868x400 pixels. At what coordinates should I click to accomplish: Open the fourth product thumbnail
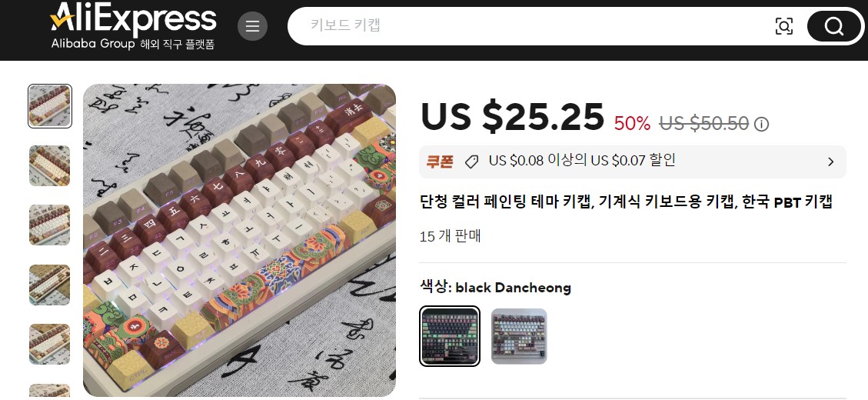[50, 285]
